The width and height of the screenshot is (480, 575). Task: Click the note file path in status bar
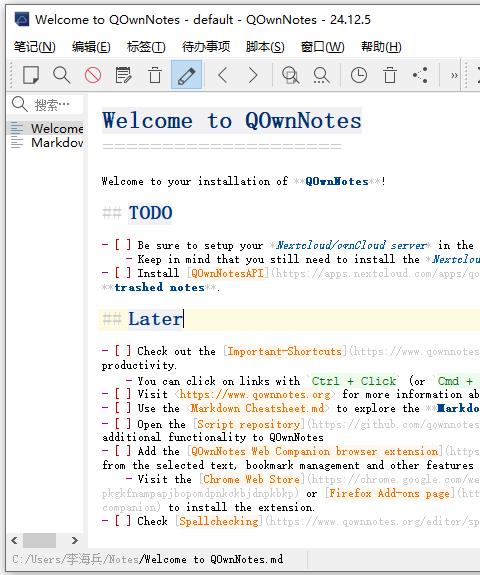147,559
